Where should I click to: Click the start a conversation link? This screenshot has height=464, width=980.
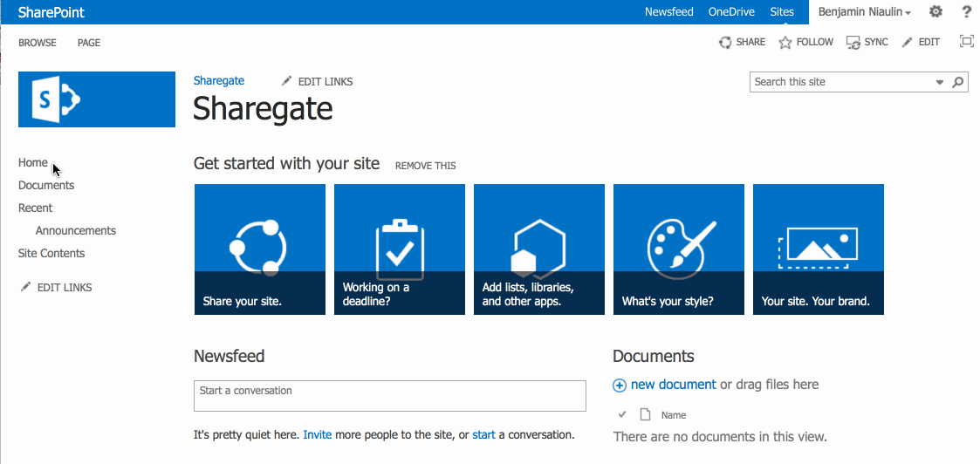pyautogui.click(x=483, y=434)
